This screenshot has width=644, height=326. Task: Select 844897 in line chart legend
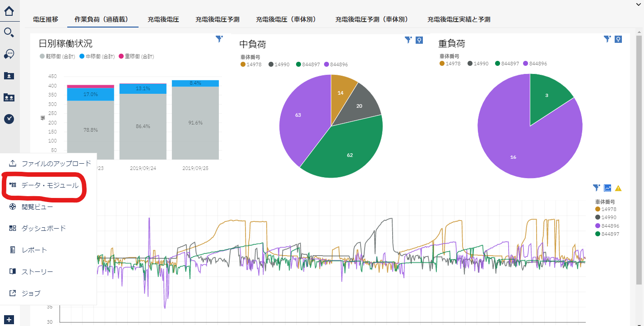point(607,234)
